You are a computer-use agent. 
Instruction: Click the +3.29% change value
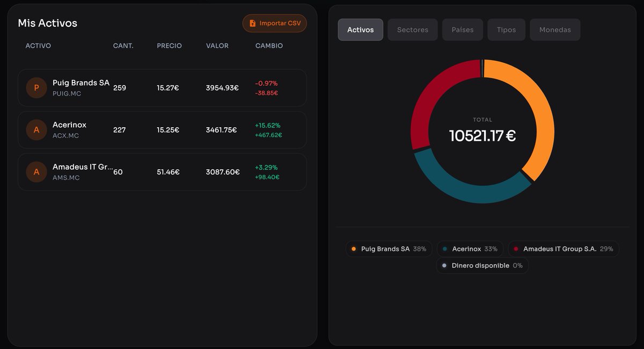tap(267, 167)
